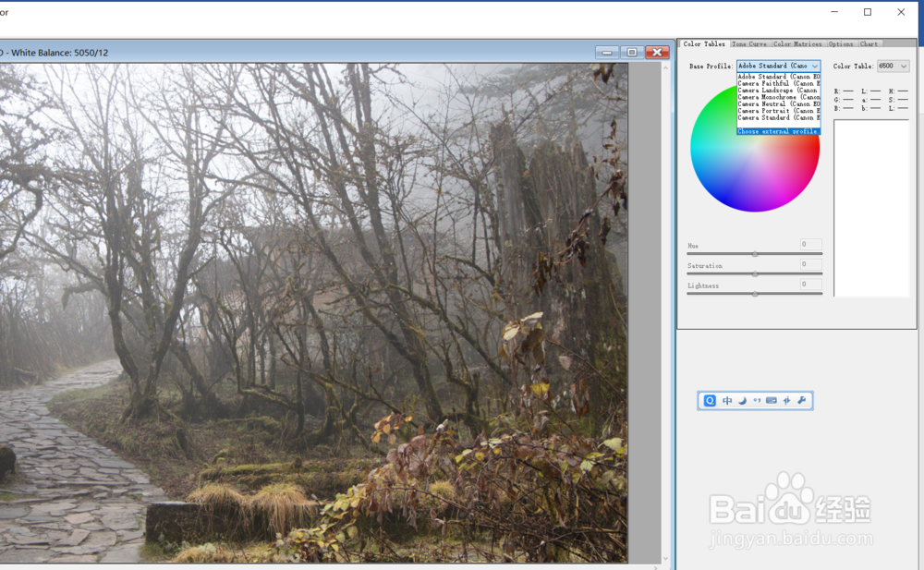This screenshot has width=924, height=570.
Task: Open the Tone Curve tab
Action: coord(749,44)
